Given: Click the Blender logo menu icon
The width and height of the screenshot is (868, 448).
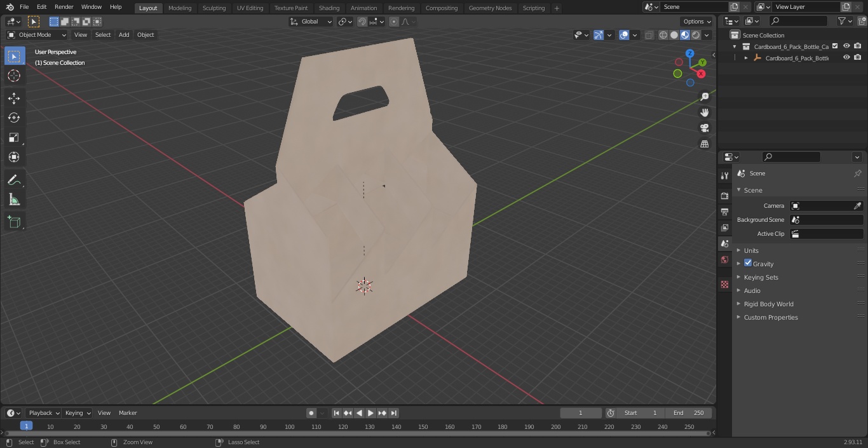Looking at the screenshot, I should pos(10,7).
